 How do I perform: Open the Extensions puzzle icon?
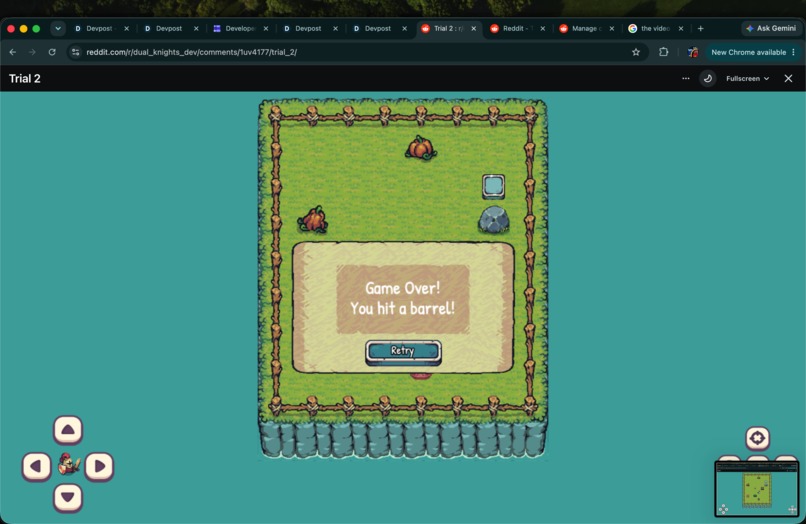tap(664, 52)
